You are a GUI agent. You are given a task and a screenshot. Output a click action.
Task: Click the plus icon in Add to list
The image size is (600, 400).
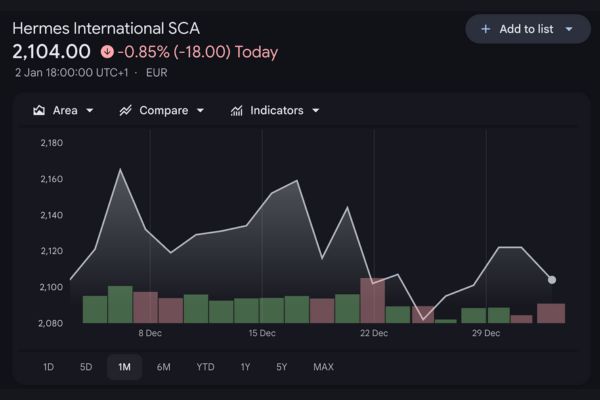click(486, 29)
